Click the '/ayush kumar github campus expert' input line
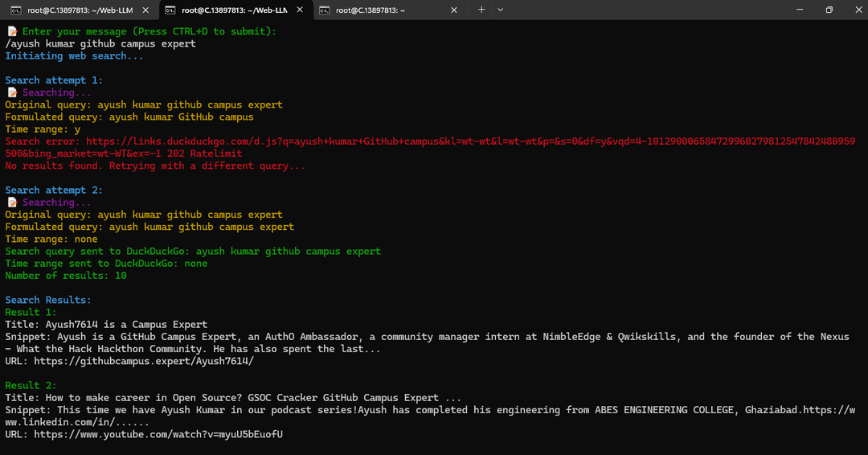This screenshot has height=455, width=868. (x=100, y=43)
